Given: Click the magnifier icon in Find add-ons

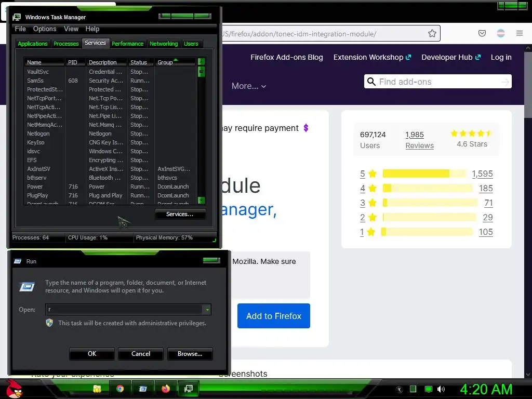Looking at the screenshot, I should (371, 82).
